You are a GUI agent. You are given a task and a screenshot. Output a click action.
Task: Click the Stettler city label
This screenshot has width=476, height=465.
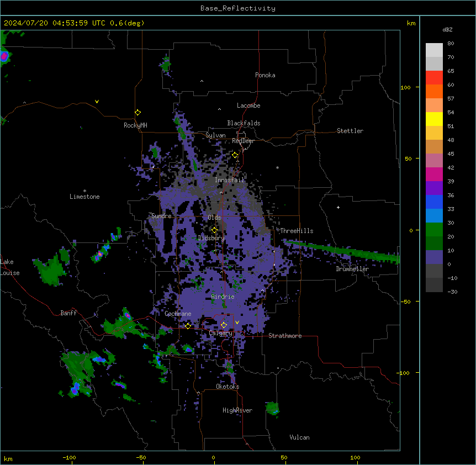pyautogui.click(x=350, y=131)
